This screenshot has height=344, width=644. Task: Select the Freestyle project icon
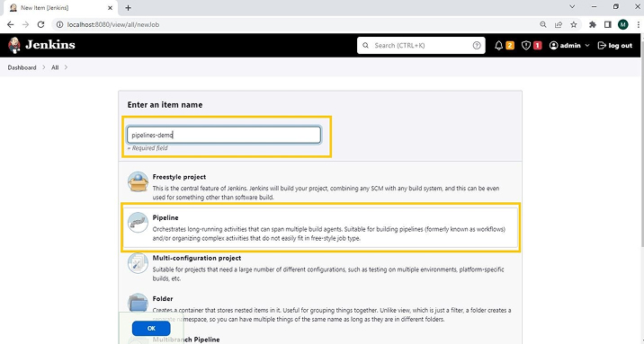tap(138, 181)
